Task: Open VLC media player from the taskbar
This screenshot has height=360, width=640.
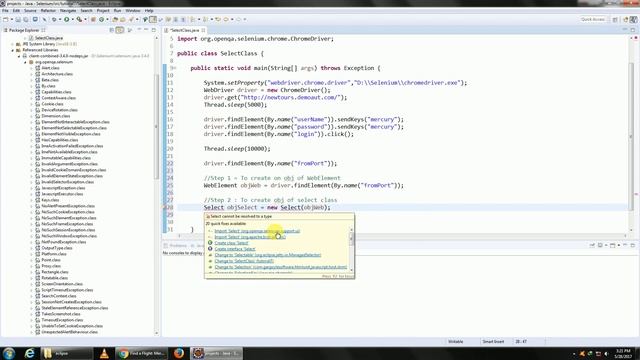Action: [104, 353]
